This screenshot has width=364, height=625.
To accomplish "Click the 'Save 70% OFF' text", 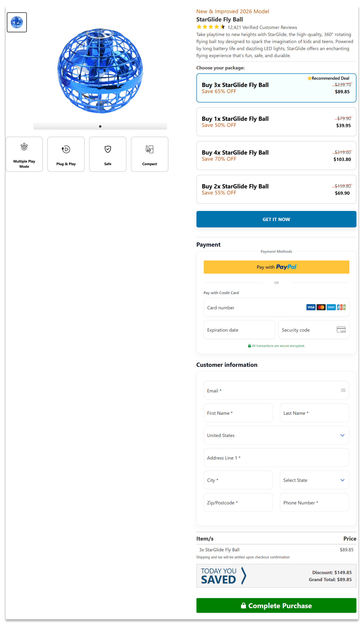I will pos(219,159).
